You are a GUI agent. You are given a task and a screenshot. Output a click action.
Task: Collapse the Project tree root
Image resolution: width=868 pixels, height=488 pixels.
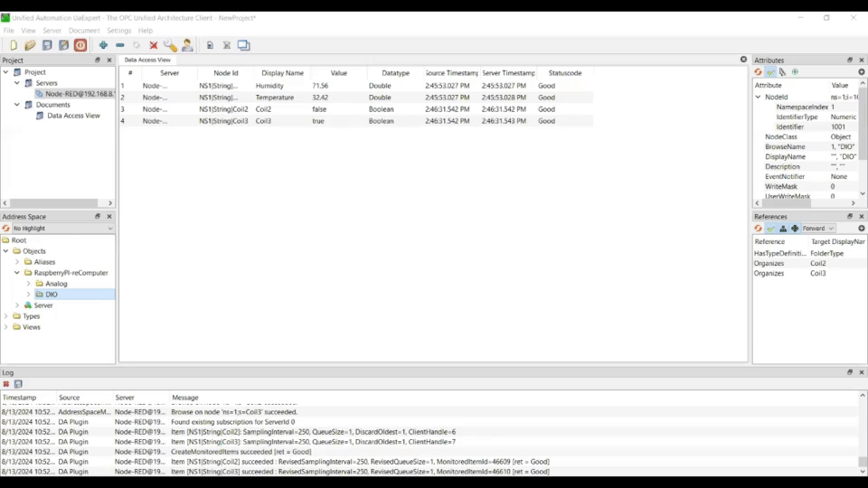pyautogui.click(x=6, y=72)
